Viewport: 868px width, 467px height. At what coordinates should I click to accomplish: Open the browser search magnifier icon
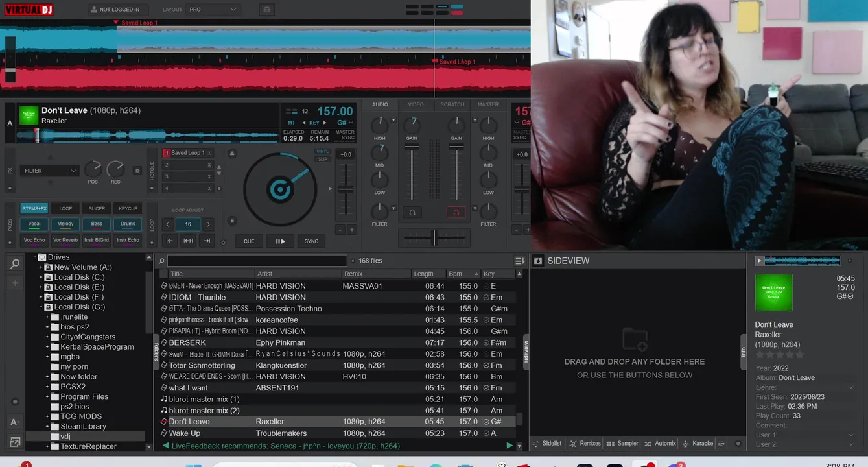point(15,263)
